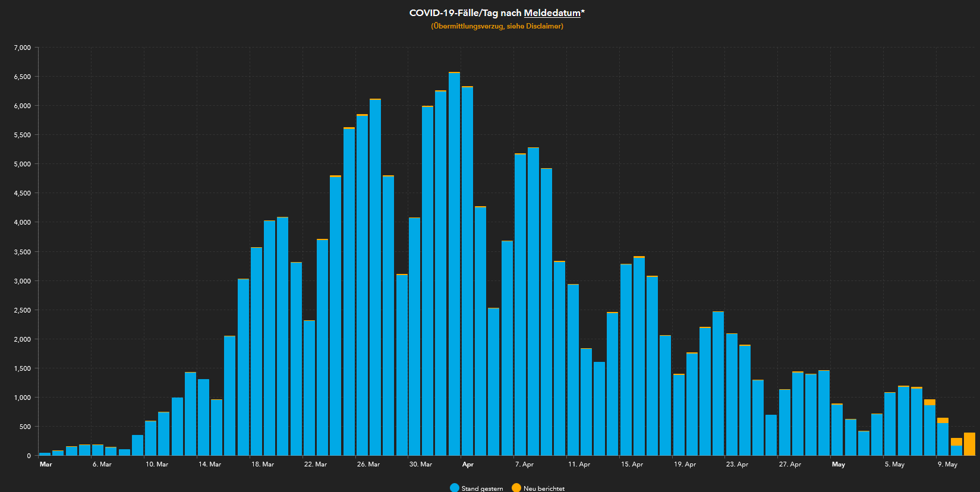Hide the "Neu berichtet" series via legend text

pyautogui.click(x=544, y=488)
